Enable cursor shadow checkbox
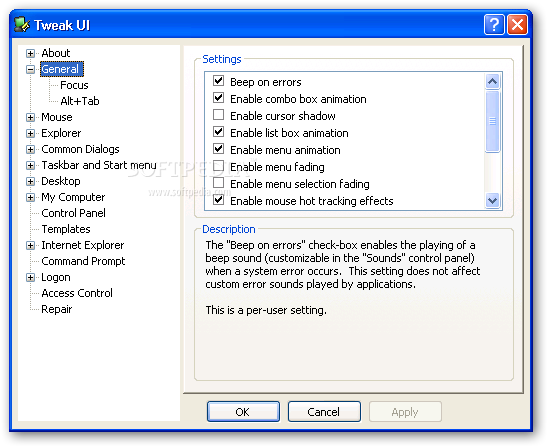 218,115
